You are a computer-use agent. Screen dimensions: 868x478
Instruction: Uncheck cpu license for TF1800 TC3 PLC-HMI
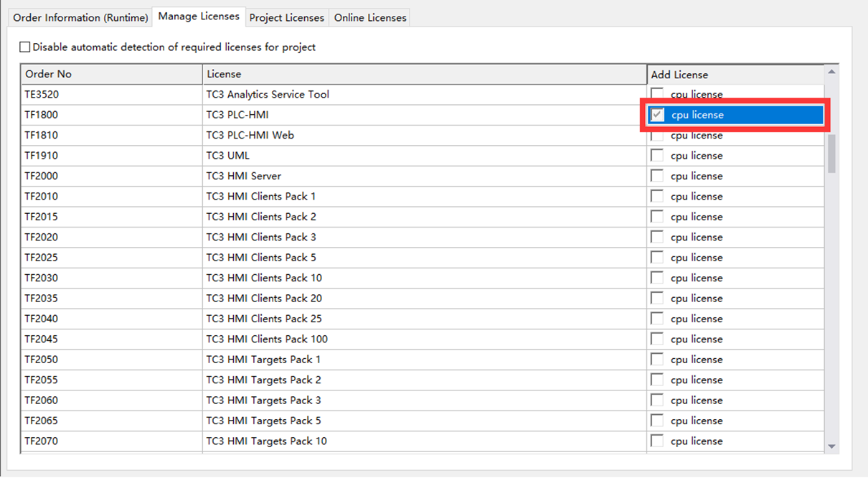coord(657,115)
